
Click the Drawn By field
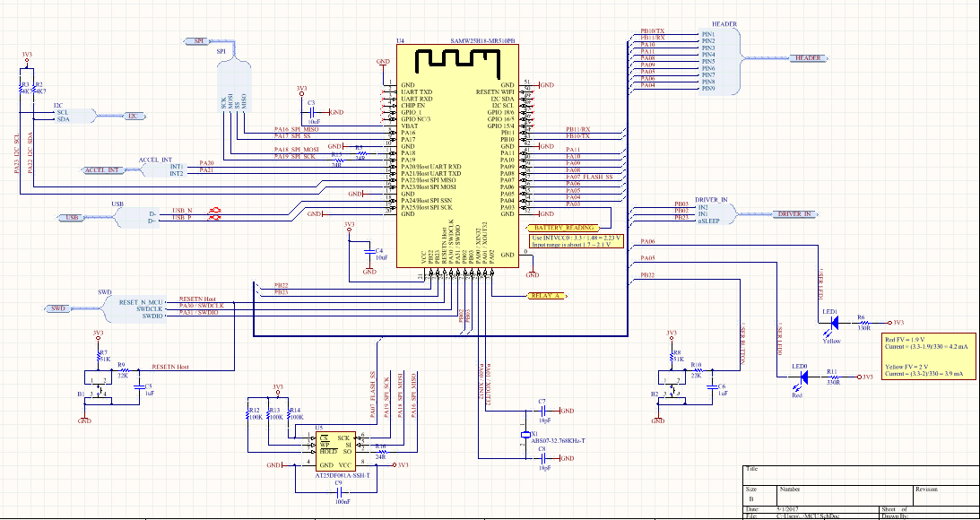tap(930, 516)
